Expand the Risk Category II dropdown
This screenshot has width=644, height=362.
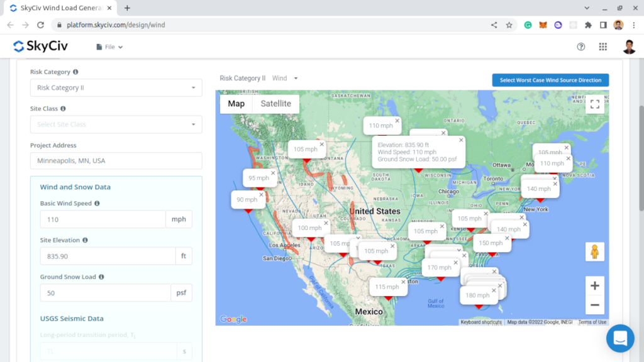[x=116, y=88]
